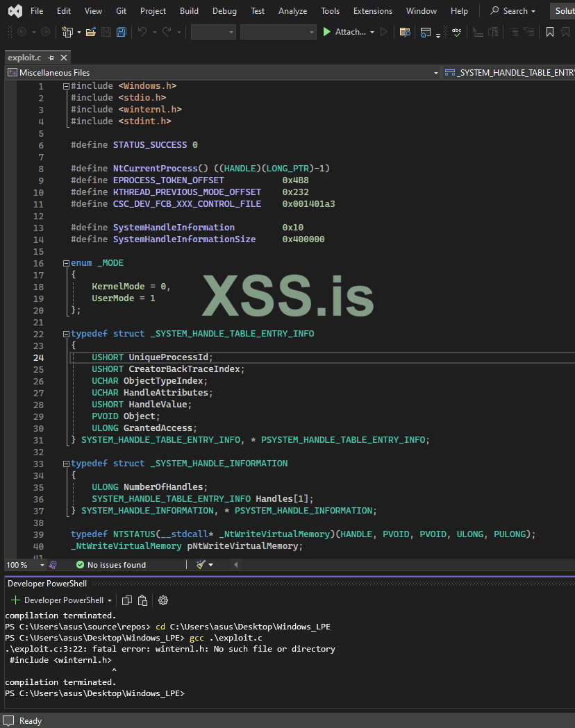Switch to the exploit.c document tab
Screen dimensions: 575x728
[x=24, y=58]
